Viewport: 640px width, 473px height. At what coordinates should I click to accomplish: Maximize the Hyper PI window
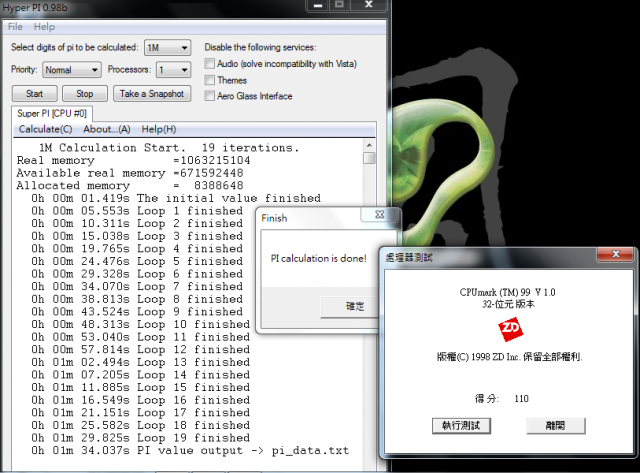(340, 5)
